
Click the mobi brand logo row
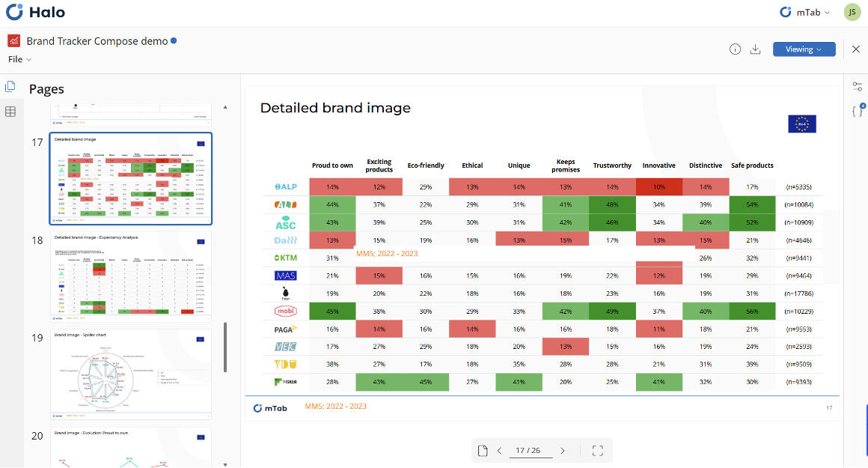pyautogui.click(x=286, y=312)
